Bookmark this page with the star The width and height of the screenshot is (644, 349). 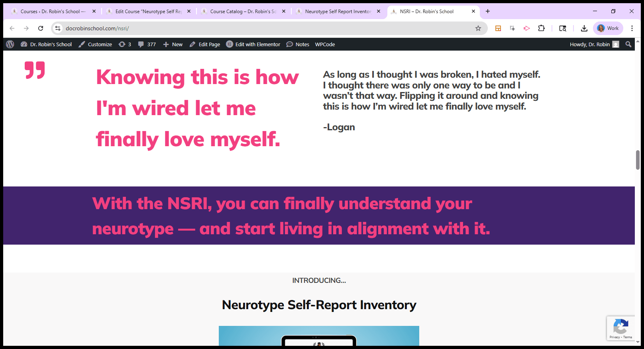tap(478, 28)
